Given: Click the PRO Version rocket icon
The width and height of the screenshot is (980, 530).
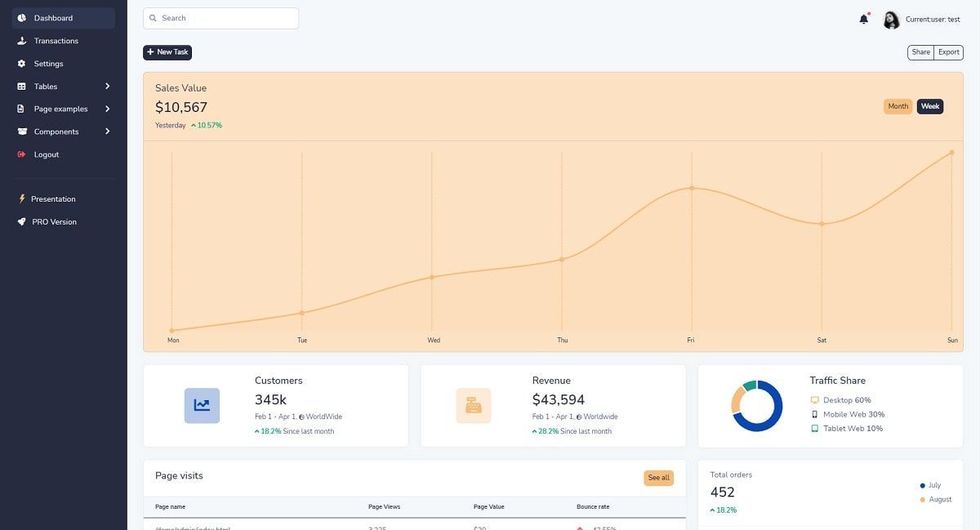Looking at the screenshot, I should coord(20,220).
